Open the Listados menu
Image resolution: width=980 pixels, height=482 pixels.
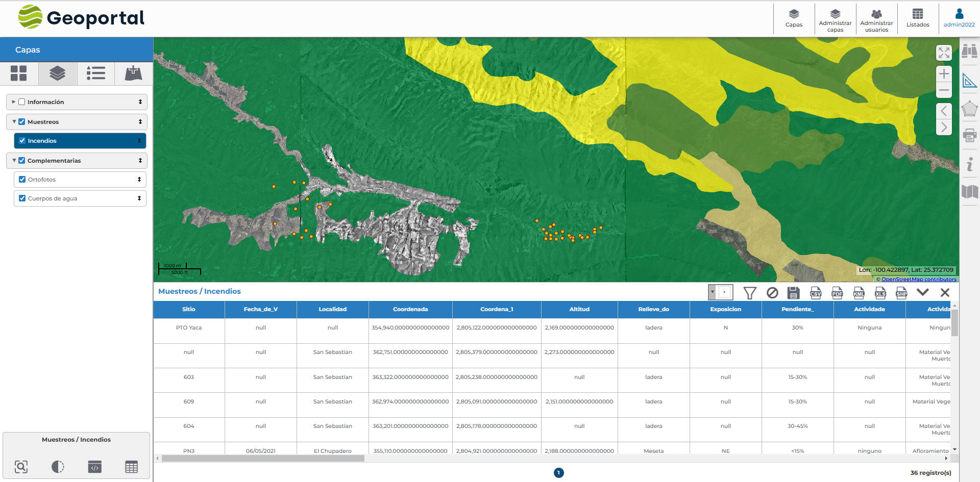[917, 18]
